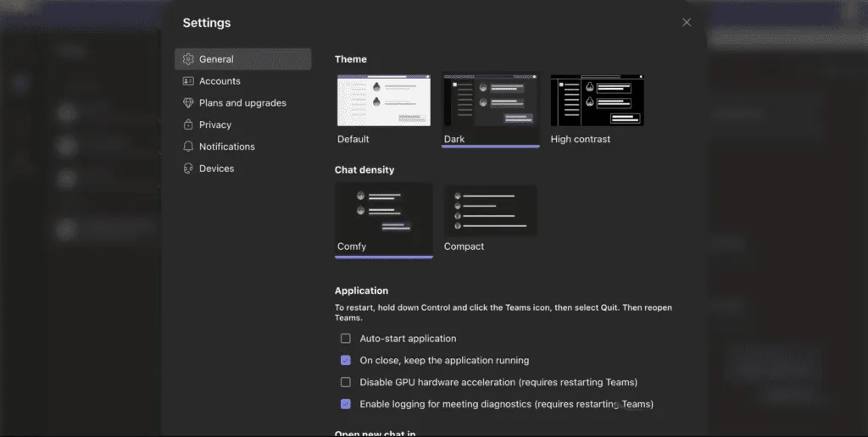Click the Devices headset icon
Screen dimensions: 868x437
click(188, 169)
